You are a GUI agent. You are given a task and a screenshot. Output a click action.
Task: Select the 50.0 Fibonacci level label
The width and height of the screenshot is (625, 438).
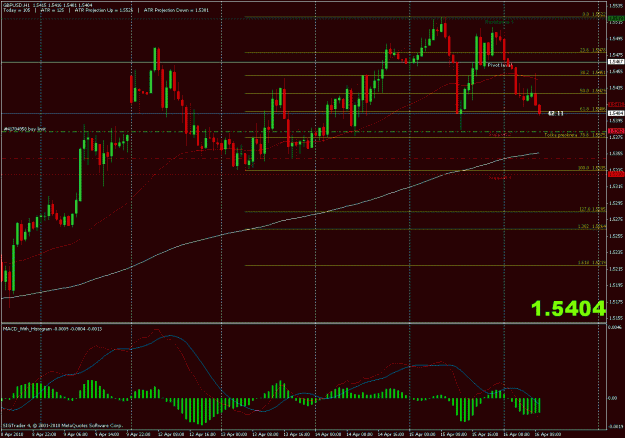pyautogui.click(x=592, y=91)
